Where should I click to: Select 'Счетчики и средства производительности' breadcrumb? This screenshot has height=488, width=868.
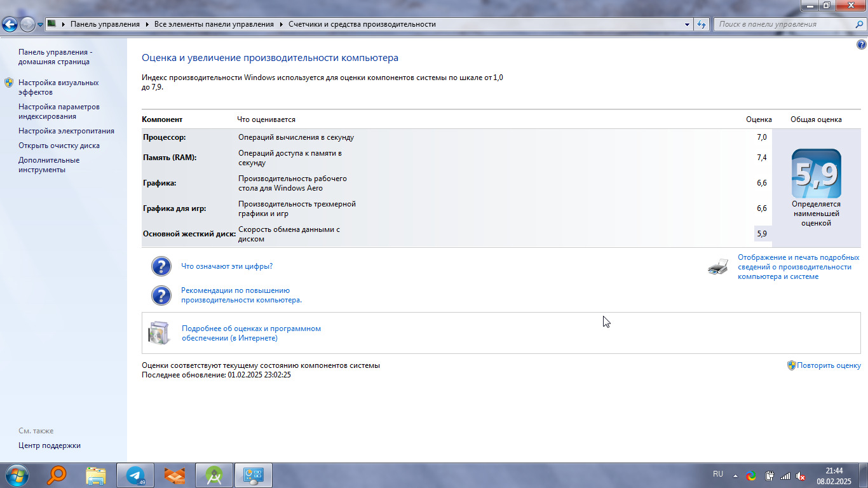[x=362, y=24]
